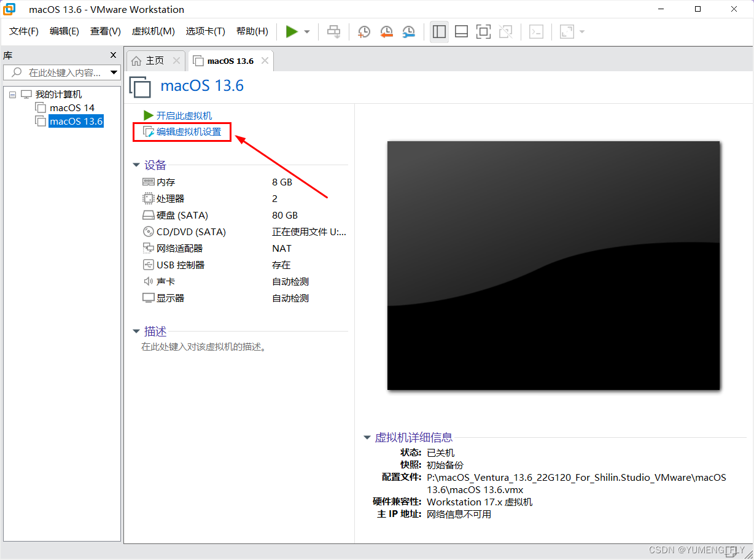Select 我的计算机 in the library tree
This screenshot has height=560, width=754.
tap(58, 94)
